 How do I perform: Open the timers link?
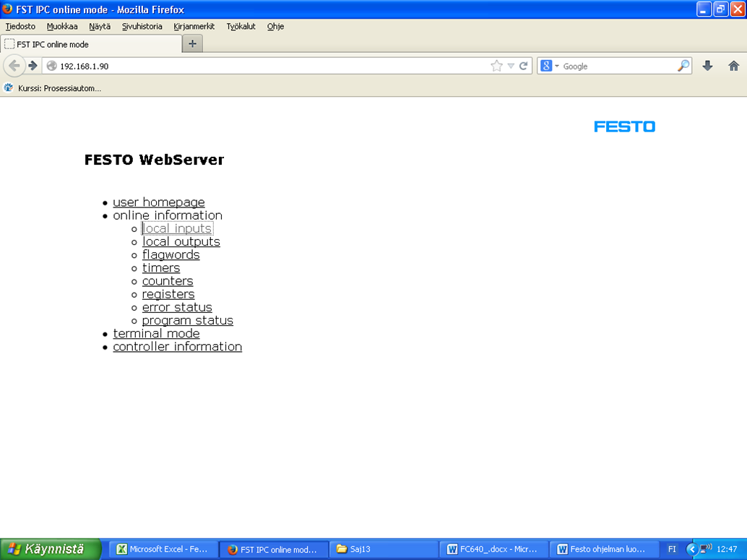coord(161,268)
